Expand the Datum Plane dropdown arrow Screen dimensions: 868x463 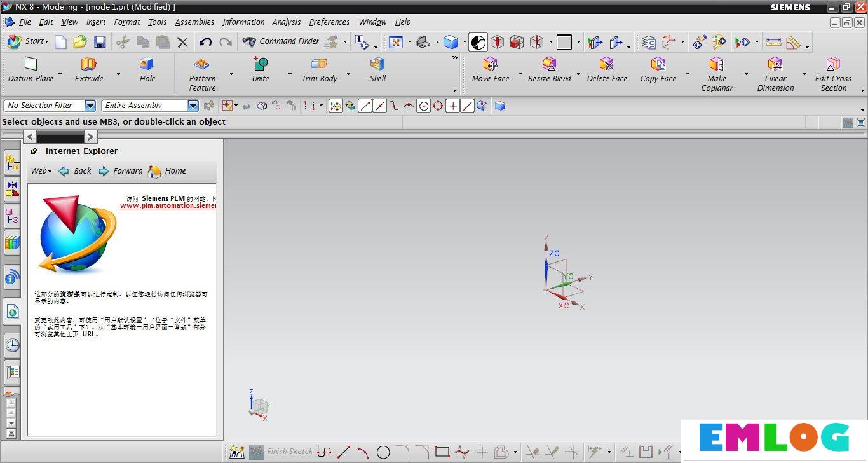pyautogui.click(x=60, y=74)
